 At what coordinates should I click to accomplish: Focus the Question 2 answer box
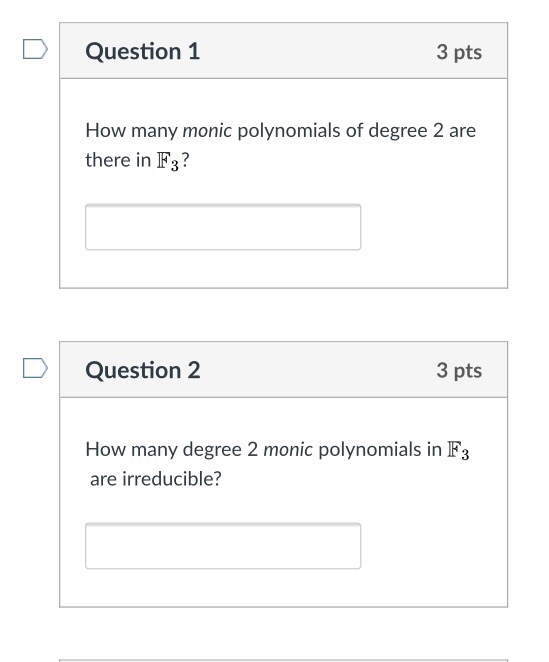tap(223, 546)
